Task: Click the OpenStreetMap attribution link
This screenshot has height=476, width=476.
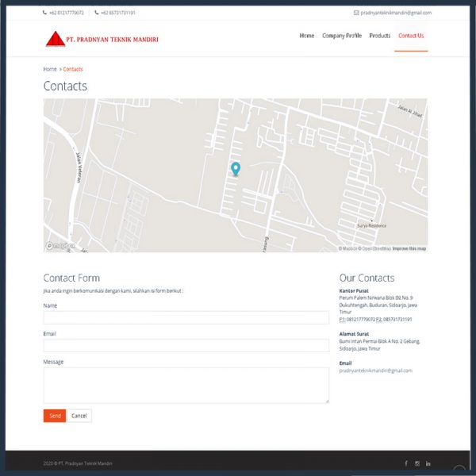Action: coord(374,248)
